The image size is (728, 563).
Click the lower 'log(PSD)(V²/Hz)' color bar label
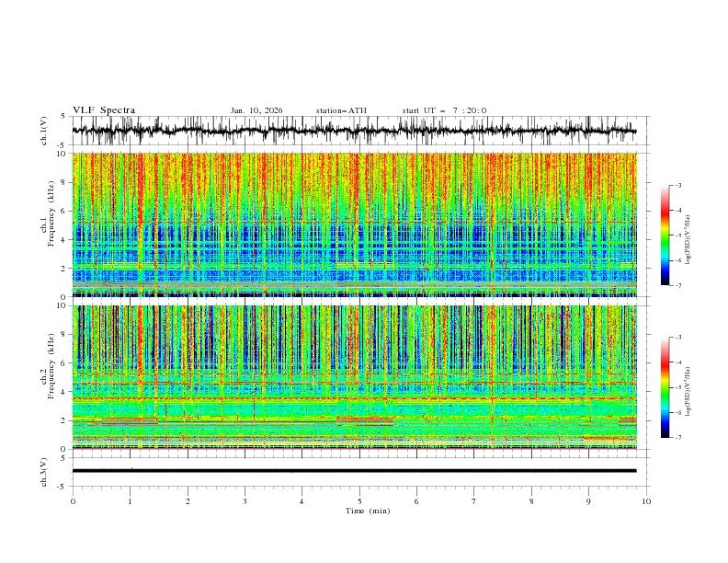point(688,392)
